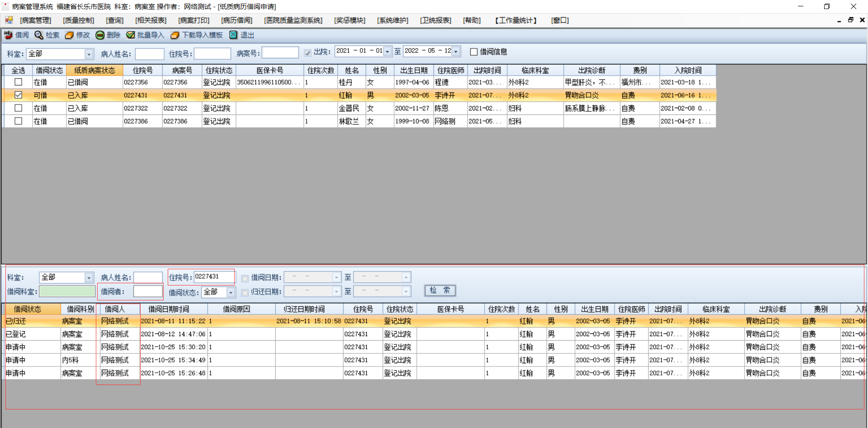Select the 已归还 lending record row

[434, 321]
